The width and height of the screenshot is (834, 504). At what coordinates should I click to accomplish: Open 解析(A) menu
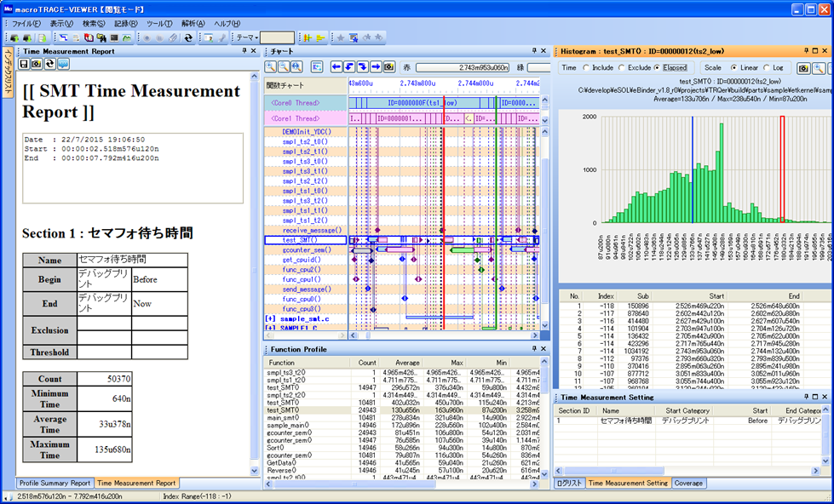[x=193, y=23]
